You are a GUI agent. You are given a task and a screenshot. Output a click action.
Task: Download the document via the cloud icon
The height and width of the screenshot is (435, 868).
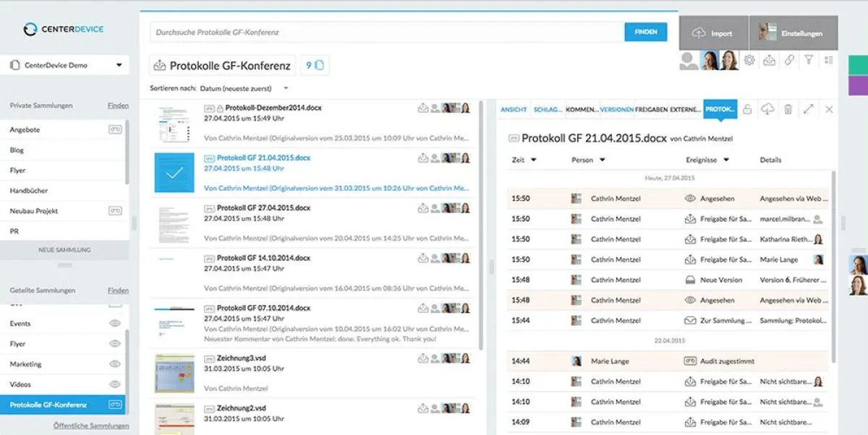click(767, 109)
